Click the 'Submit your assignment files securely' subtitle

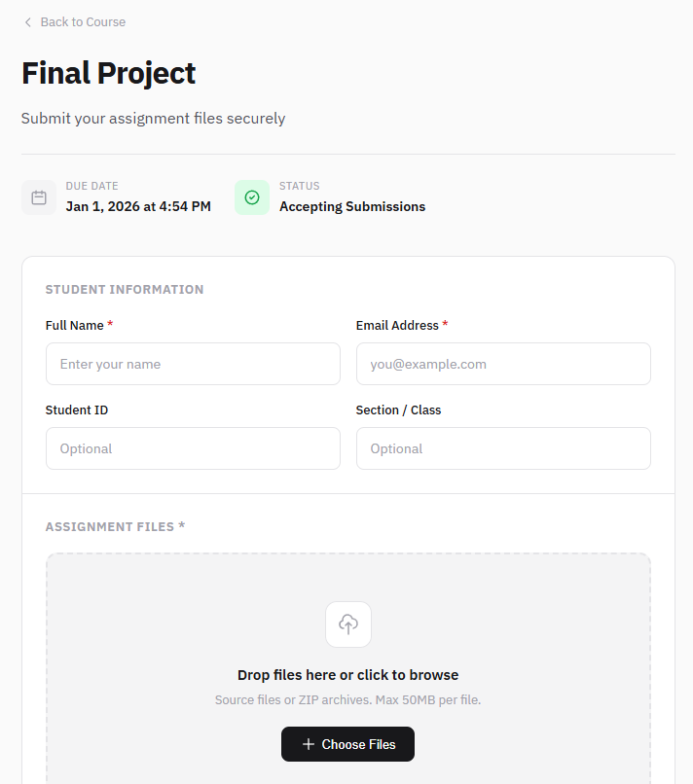pyautogui.click(x=153, y=118)
